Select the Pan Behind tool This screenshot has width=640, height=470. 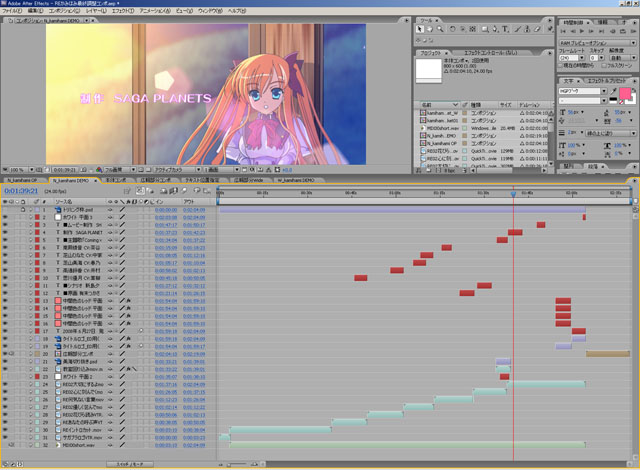pyautogui.click(x=473, y=29)
